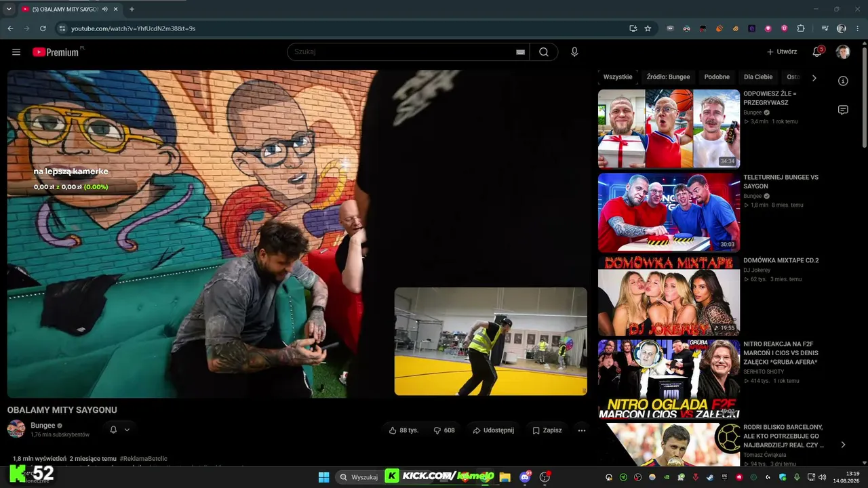Mute the tab via speaker icon
Screen dimensions: 868x488
click(105, 9)
